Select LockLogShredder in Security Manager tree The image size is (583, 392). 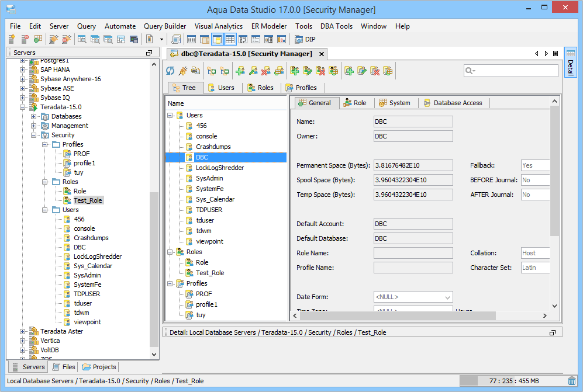220,168
